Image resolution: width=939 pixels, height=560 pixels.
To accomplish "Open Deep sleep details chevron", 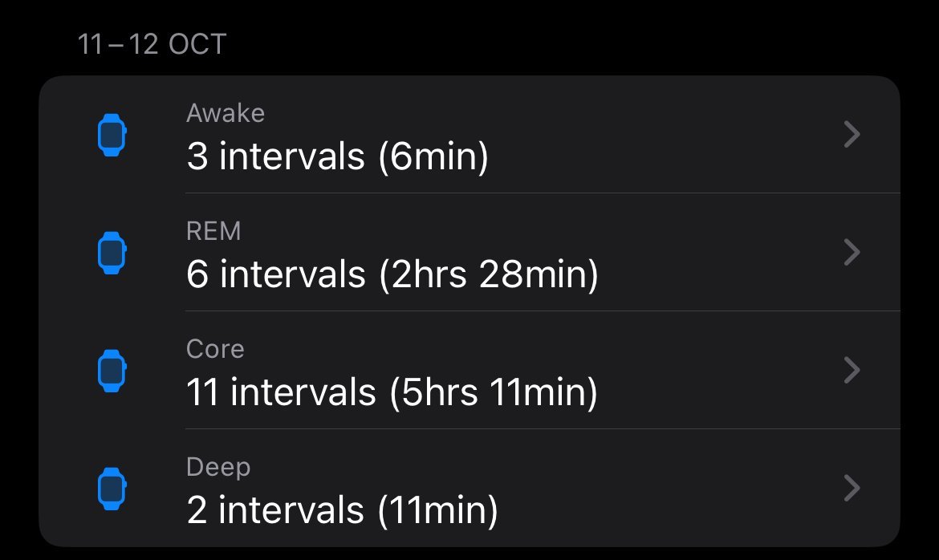I will pyautogui.click(x=852, y=488).
